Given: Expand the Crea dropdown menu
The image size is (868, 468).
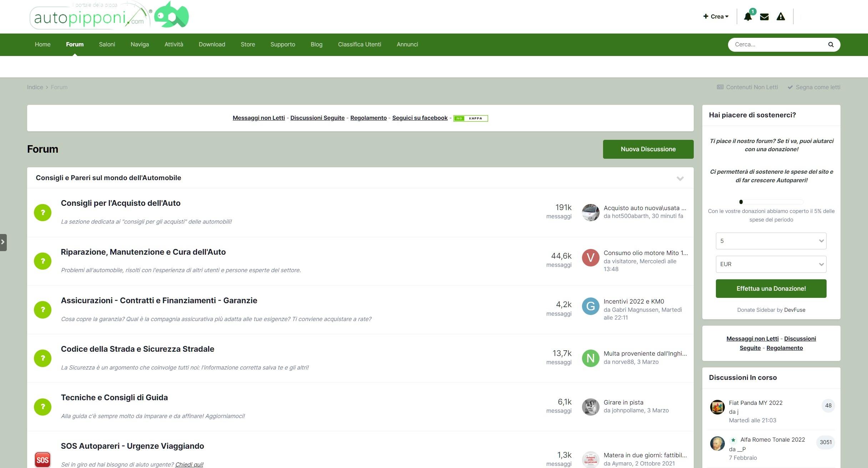Looking at the screenshot, I should [716, 16].
